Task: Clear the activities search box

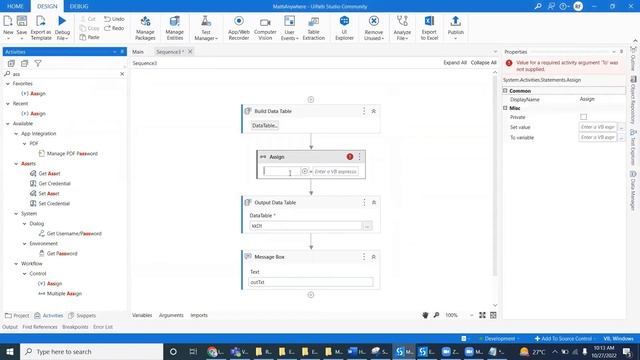Action: (122, 74)
